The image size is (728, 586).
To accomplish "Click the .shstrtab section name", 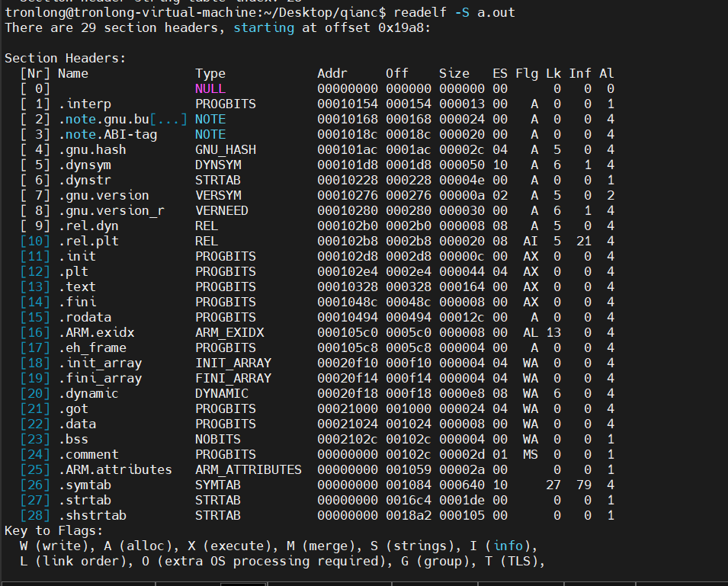I will click(x=92, y=515).
